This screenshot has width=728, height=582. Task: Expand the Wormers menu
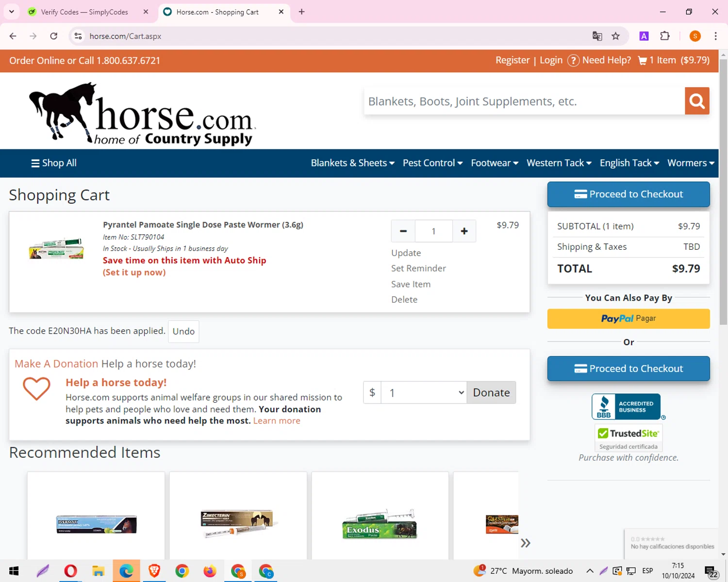tap(691, 163)
